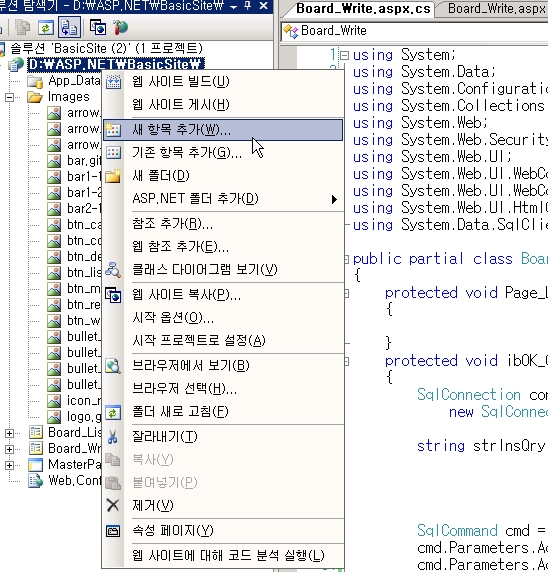Image resolution: width=548 pixels, height=572 pixels.
Task: Choose '잘라내기(T)' menu entry
Action: click(223, 436)
